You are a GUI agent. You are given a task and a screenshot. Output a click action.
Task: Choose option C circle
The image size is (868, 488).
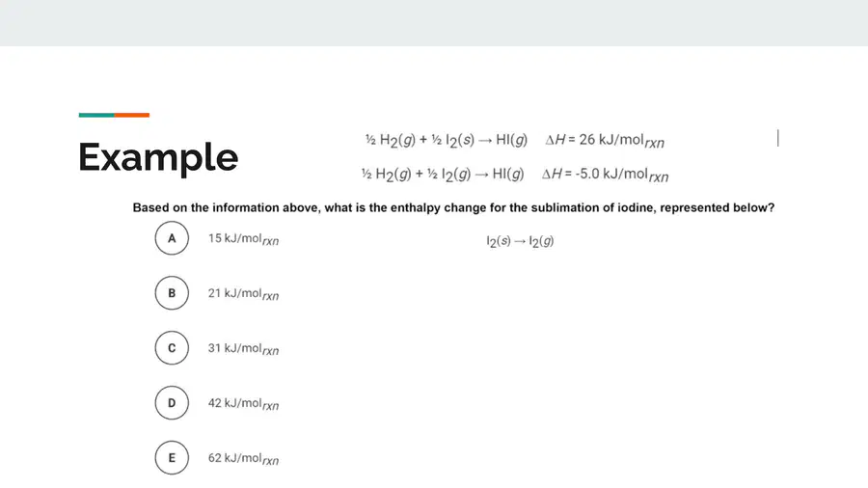pyautogui.click(x=172, y=347)
